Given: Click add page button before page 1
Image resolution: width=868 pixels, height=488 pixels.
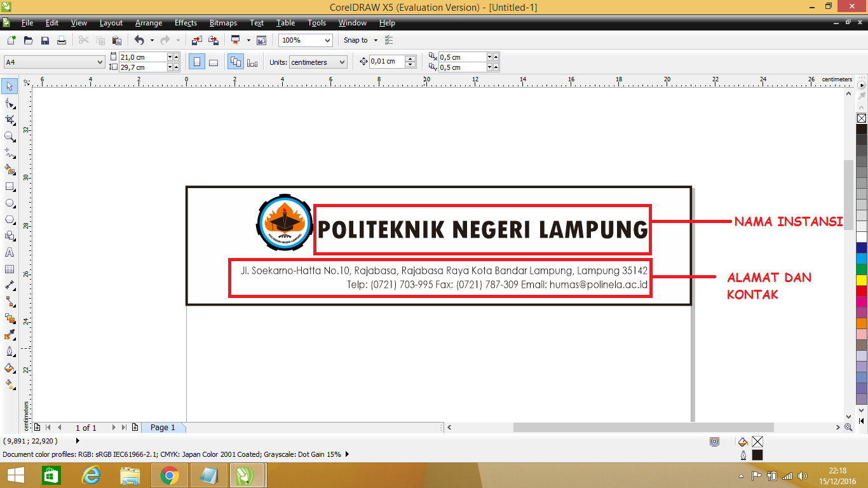Looking at the screenshot, I should click(37, 428).
